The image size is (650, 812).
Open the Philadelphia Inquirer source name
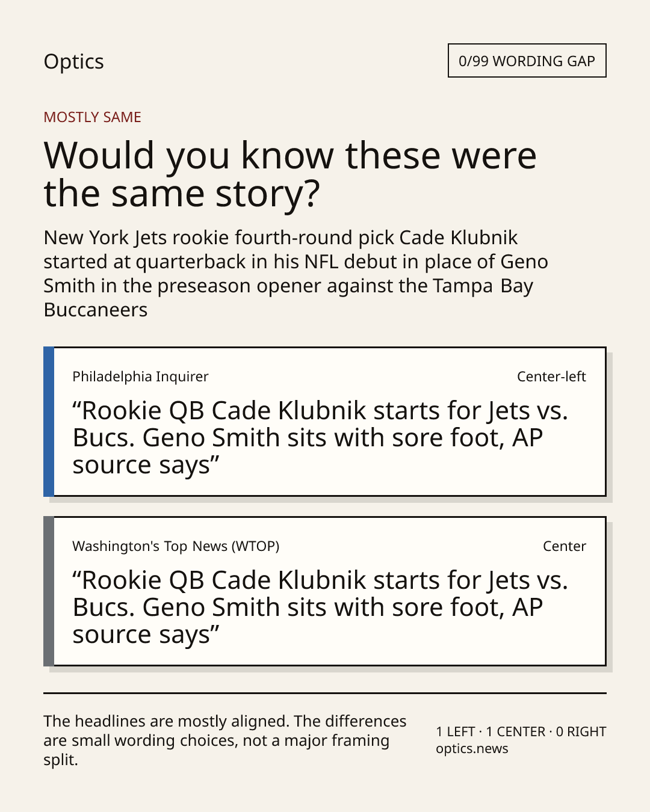click(140, 377)
